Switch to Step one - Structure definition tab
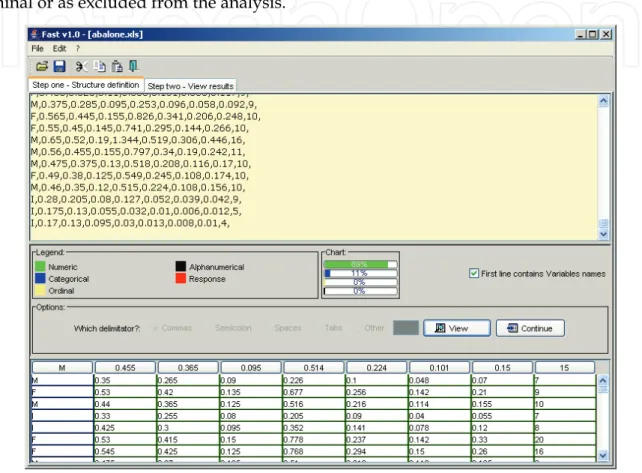 point(86,85)
